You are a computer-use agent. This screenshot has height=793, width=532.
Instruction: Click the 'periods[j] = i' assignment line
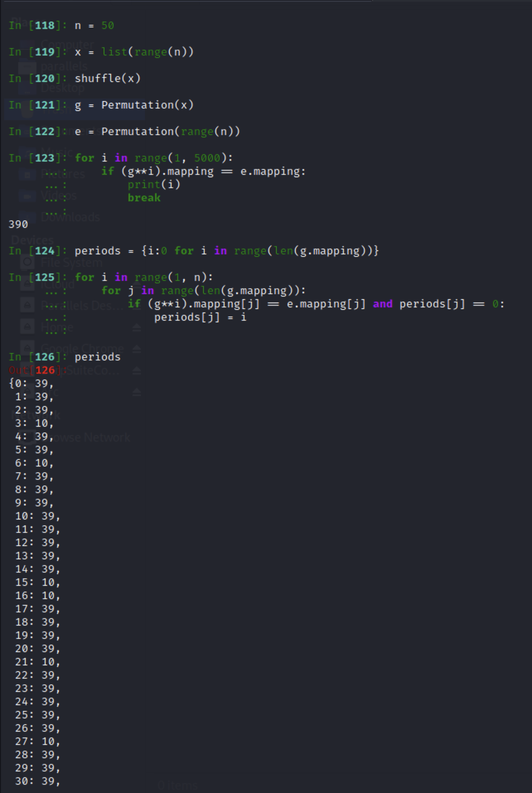[200, 317]
